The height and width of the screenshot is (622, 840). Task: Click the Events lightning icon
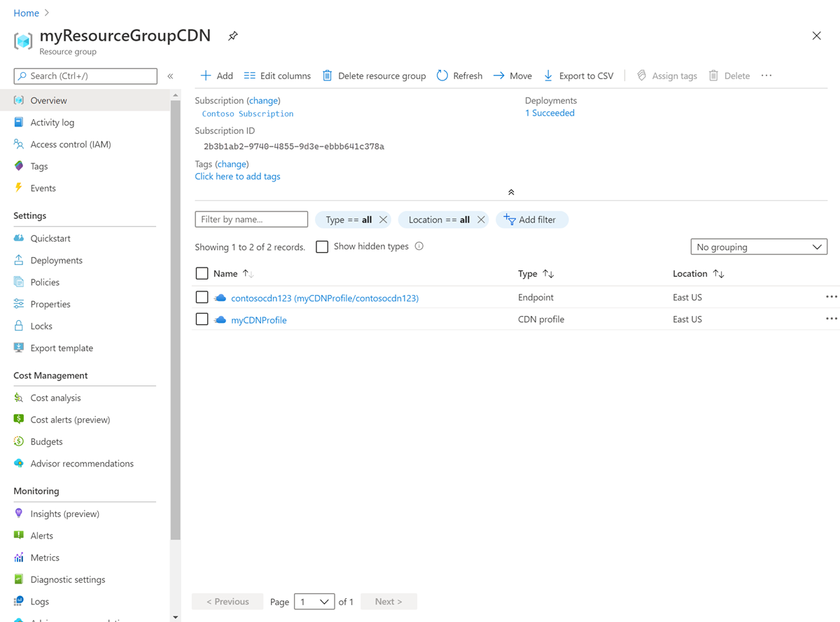point(19,188)
